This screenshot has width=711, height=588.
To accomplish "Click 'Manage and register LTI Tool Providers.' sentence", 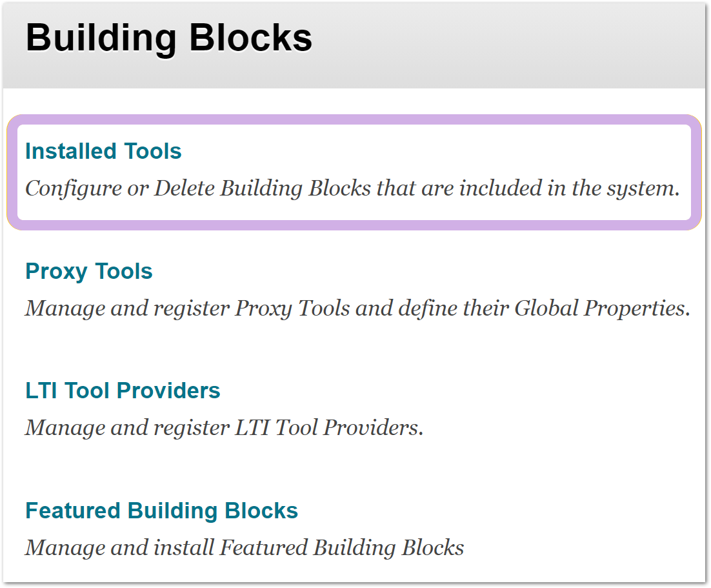I will click(225, 428).
